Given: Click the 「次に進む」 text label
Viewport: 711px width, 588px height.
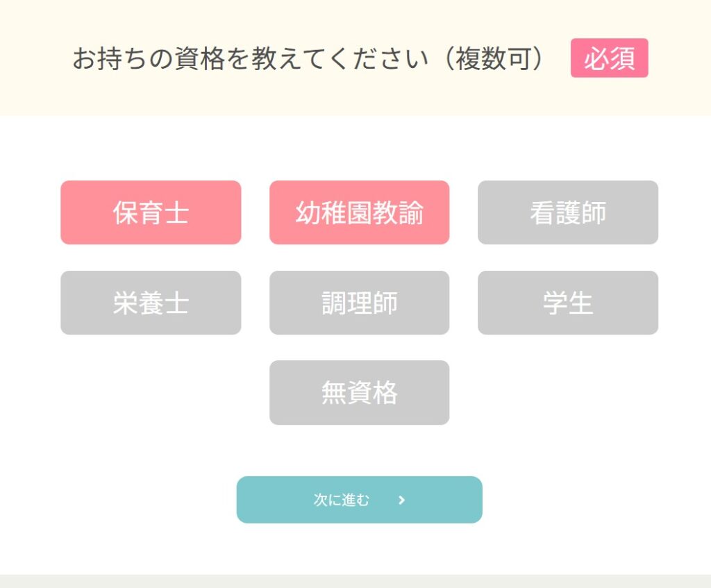Looking at the screenshot, I should pyautogui.click(x=342, y=500).
